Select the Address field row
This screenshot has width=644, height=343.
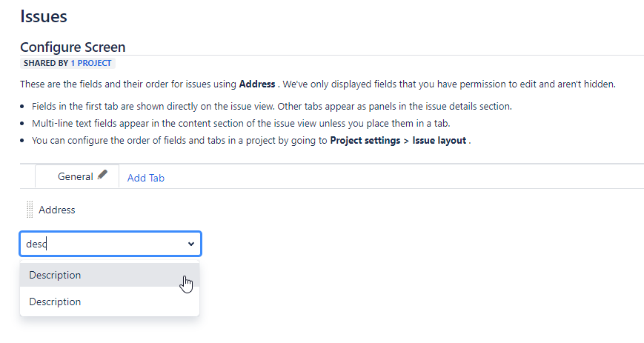pyautogui.click(x=57, y=210)
